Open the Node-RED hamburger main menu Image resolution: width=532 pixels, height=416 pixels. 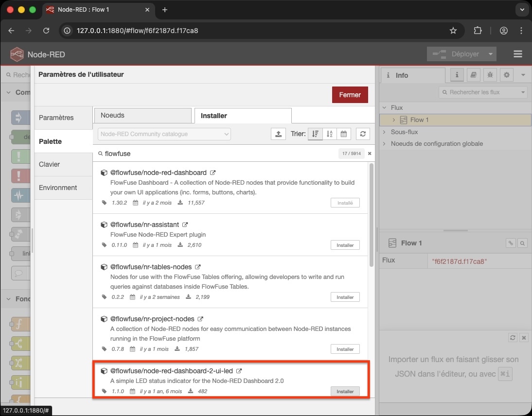pos(517,54)
